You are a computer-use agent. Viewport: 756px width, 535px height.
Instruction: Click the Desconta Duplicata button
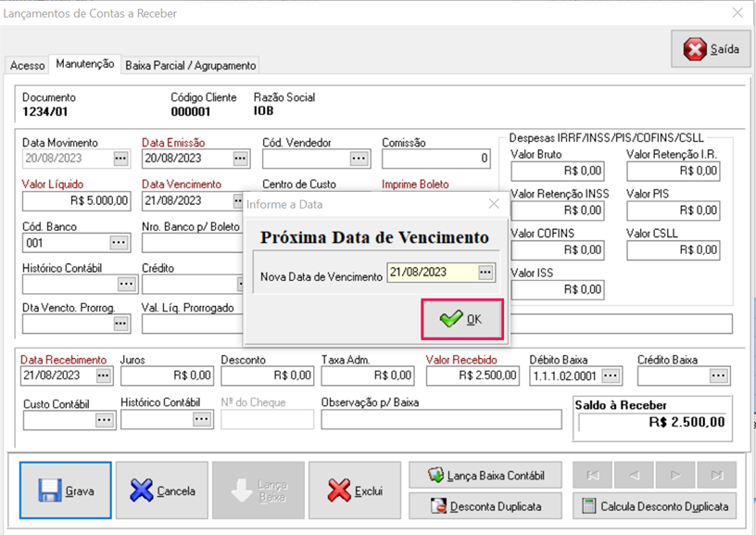pos(485,506)
